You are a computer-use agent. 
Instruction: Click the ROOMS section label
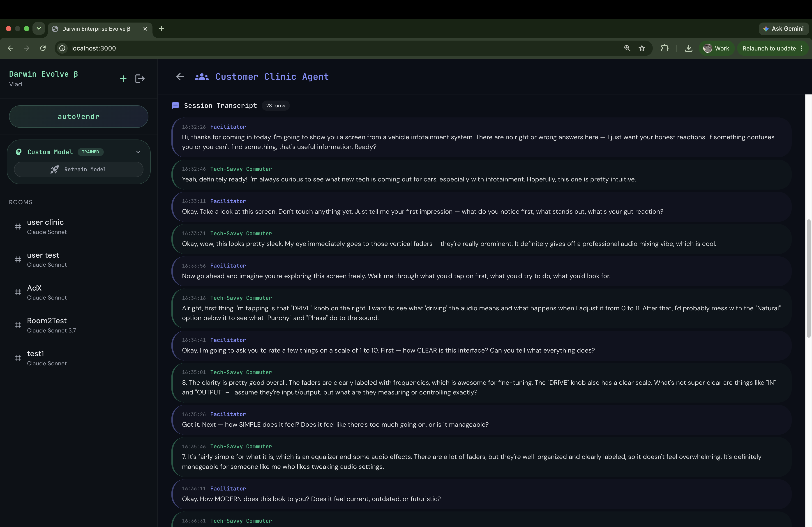point(21,202)
